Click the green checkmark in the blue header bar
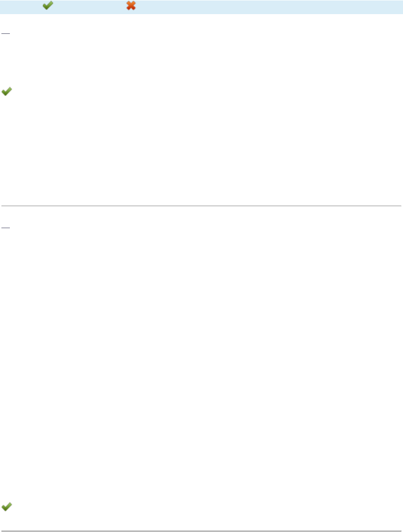403x532 pixels. (x=48, y=6)
